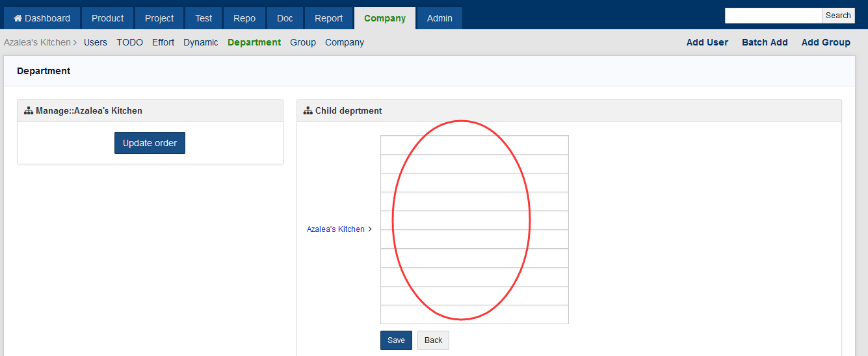Click the Back button

tap(433, 340)
